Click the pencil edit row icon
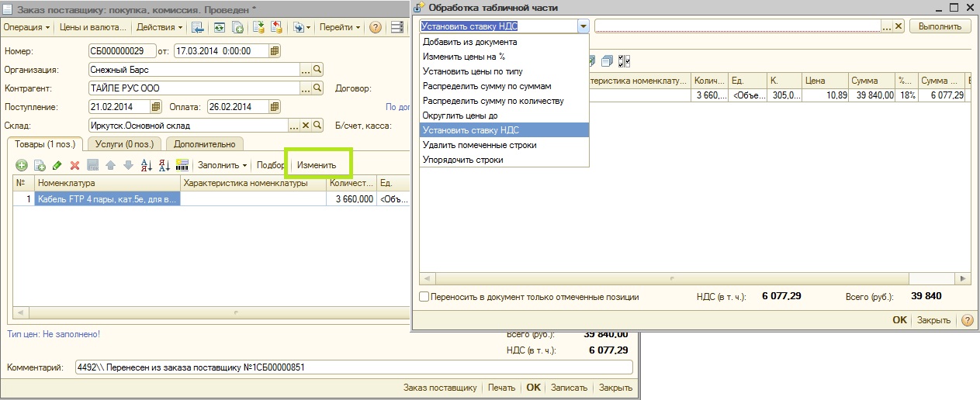 point(57,165)
